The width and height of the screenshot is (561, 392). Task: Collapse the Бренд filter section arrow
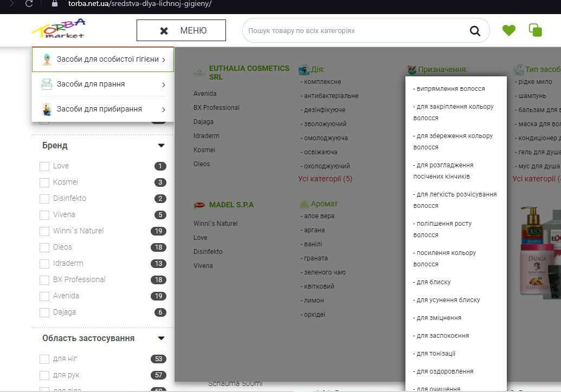(x=162, y=146)
